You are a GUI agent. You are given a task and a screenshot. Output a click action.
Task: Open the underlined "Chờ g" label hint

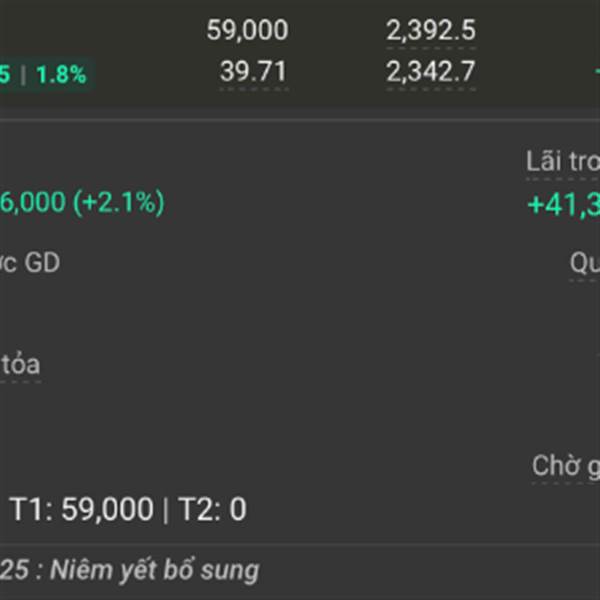click(566, 466)
